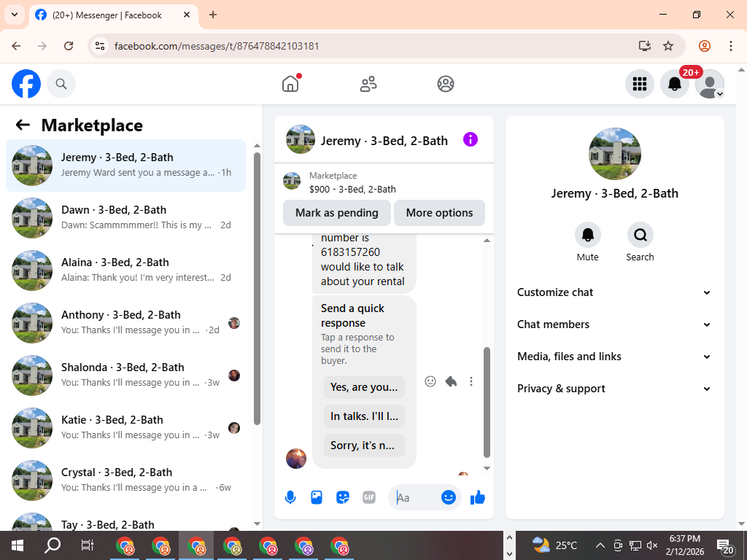Image resolution: width=747 pixels, height=560 pixels.
Task: Attach a photo with the image icon
Action: pos(317,497)
